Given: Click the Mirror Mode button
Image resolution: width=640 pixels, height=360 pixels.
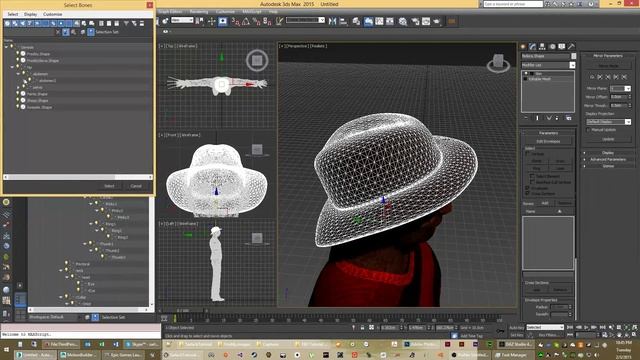Looking at the screenshot, I should tap(608, 66).
